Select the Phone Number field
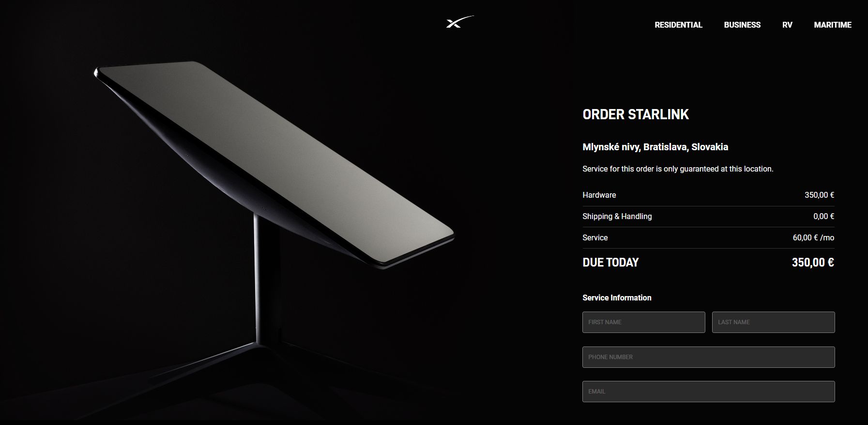Viewport: 868px width, 425px height. 708,357
